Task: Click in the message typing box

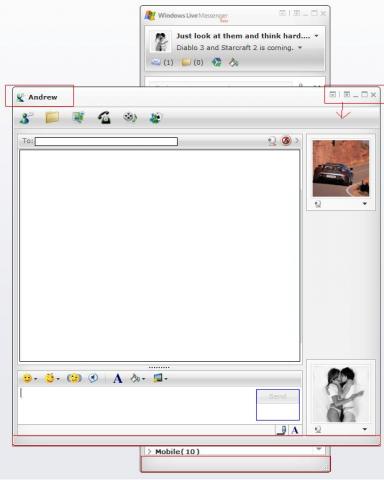Action: [137, 405]
